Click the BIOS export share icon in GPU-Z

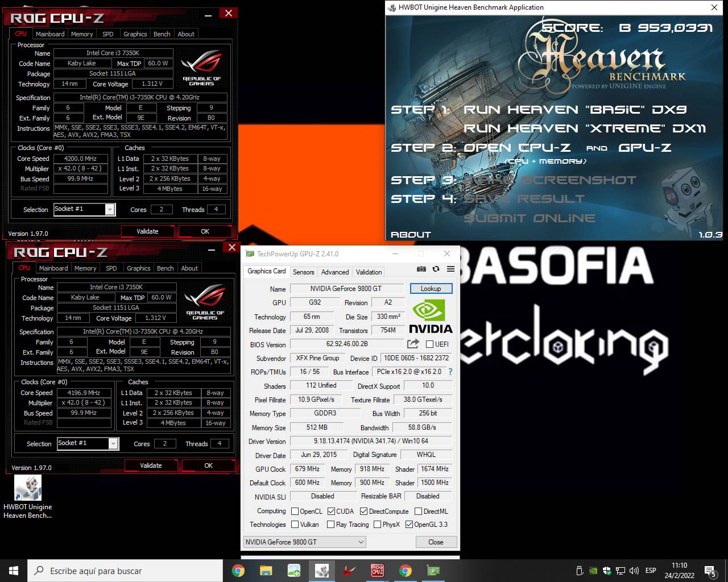(413, 343)
